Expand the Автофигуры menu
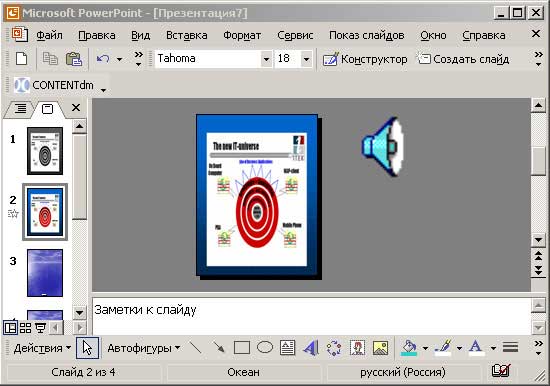550x386 pixels. click(x=144, y=348)
